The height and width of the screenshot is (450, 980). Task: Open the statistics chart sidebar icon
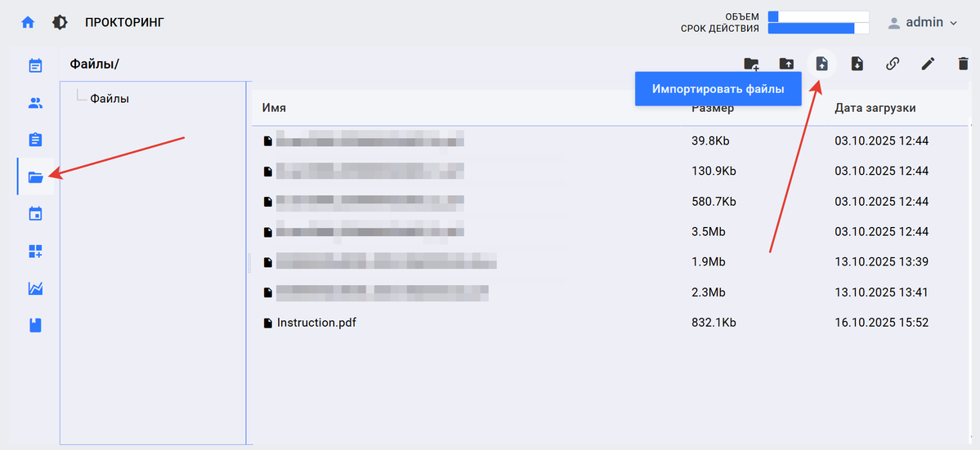tap(35, 288)
